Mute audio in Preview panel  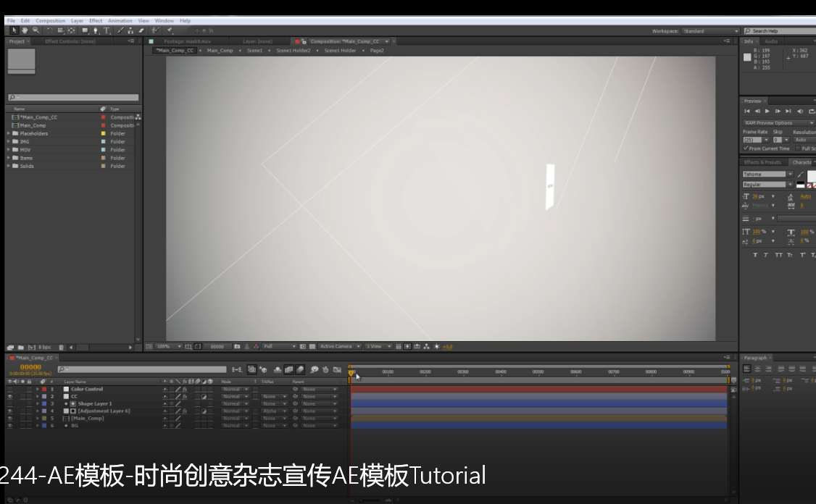point(800,112)
